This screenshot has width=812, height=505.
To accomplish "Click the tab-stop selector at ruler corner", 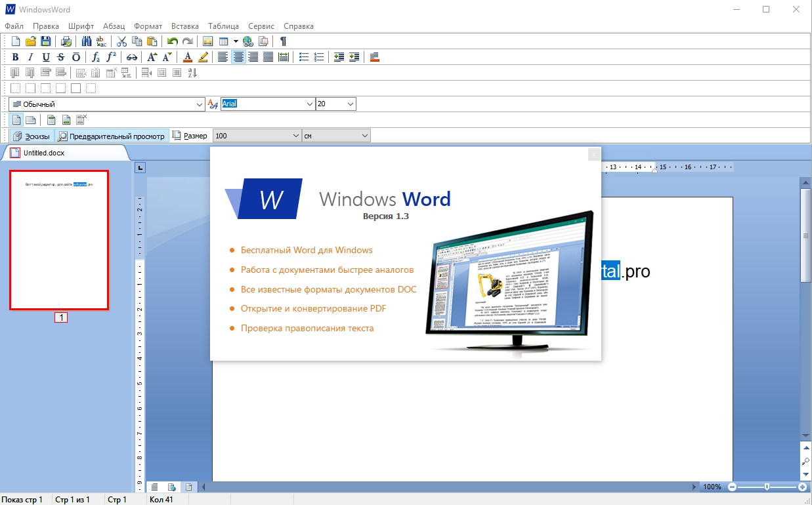I will tap(140, 168).
